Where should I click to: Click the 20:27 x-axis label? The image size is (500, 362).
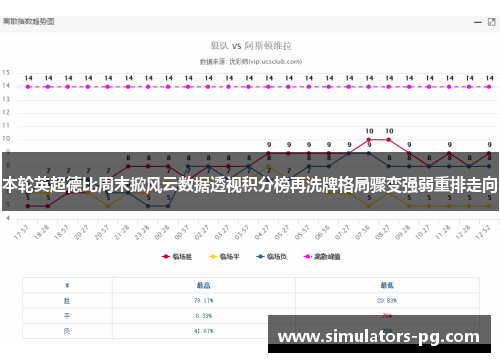pos(82,232)
